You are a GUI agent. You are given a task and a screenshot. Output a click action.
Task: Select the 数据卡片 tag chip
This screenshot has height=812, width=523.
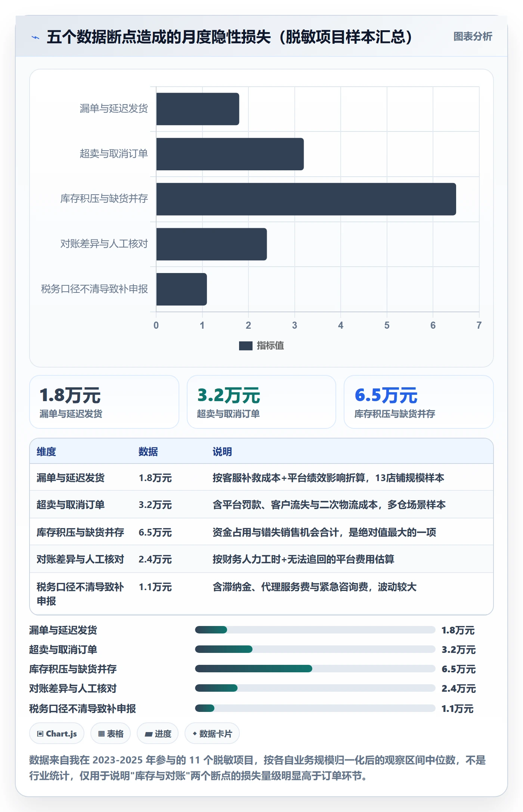(212, 734)
